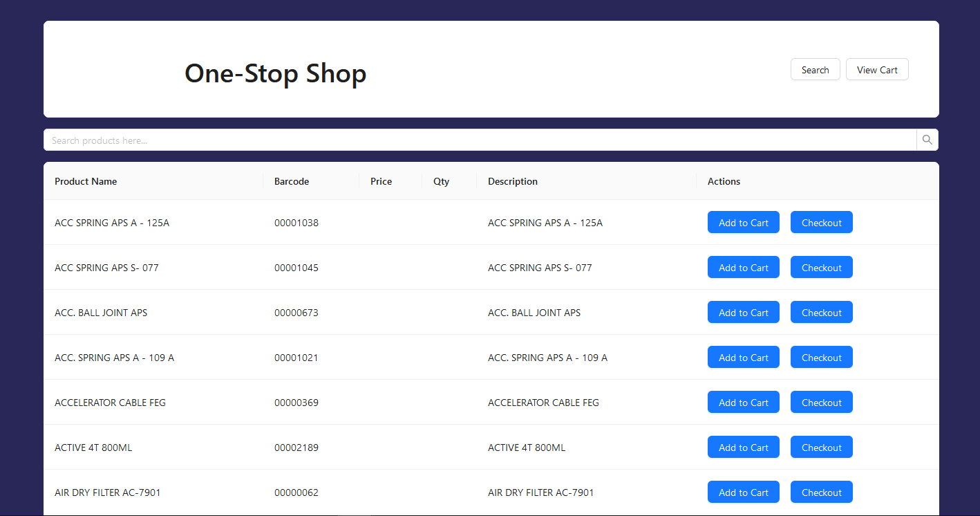Screen dimensions: 980x516
Task: Click the Barcode column header
Action: 292,181
